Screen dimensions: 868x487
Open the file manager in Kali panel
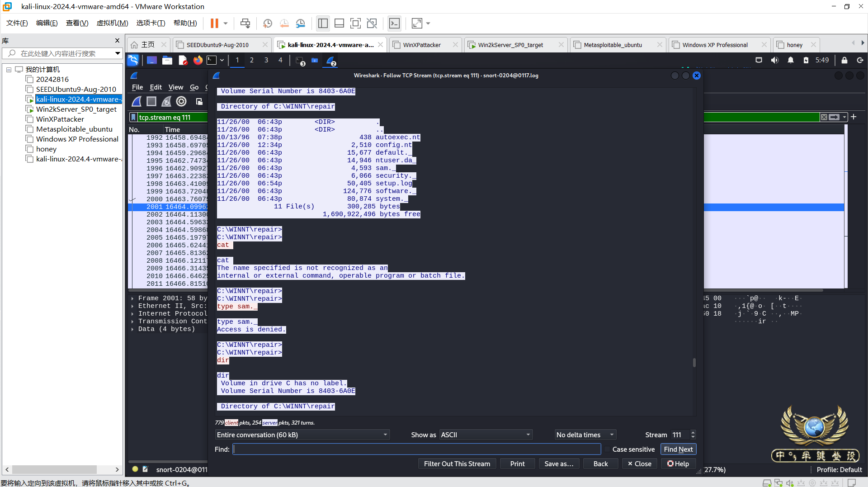[x=167, y=60]
